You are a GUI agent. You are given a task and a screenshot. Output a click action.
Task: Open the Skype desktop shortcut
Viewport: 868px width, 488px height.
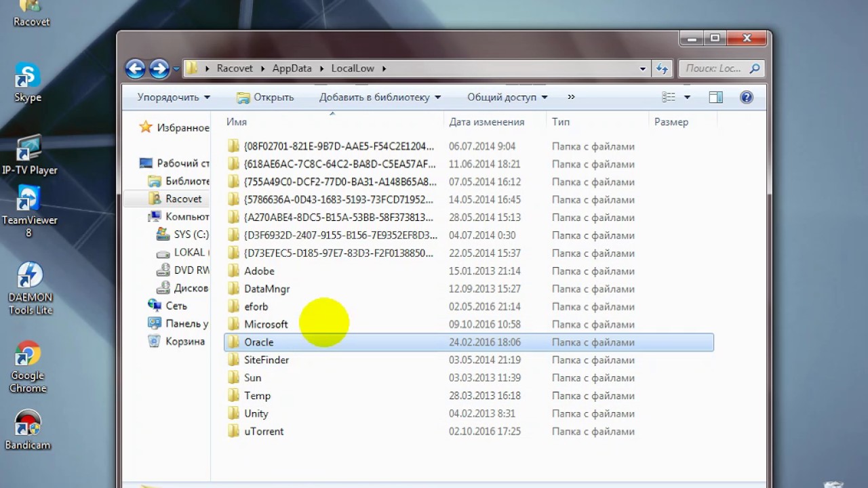(x=28, y=83)
